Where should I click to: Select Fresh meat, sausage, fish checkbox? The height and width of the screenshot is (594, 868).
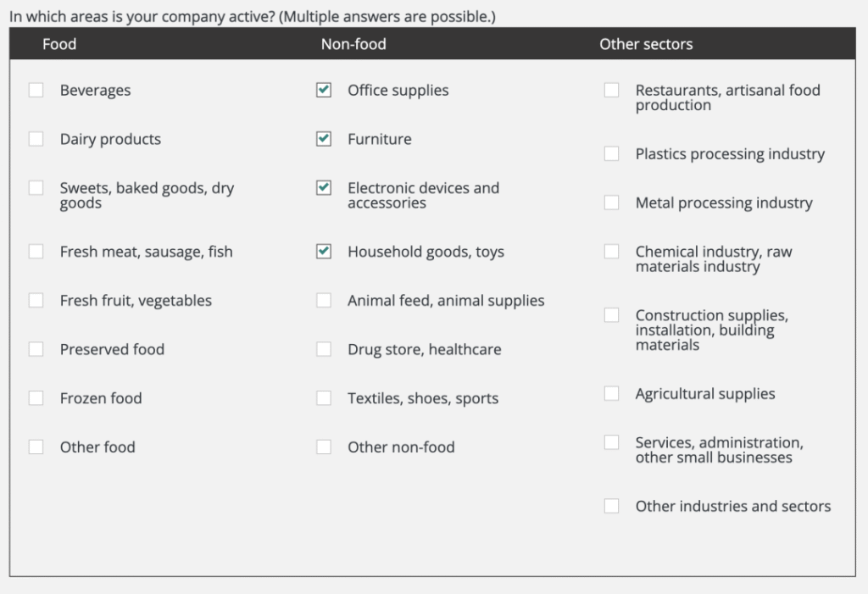[36, 252]
